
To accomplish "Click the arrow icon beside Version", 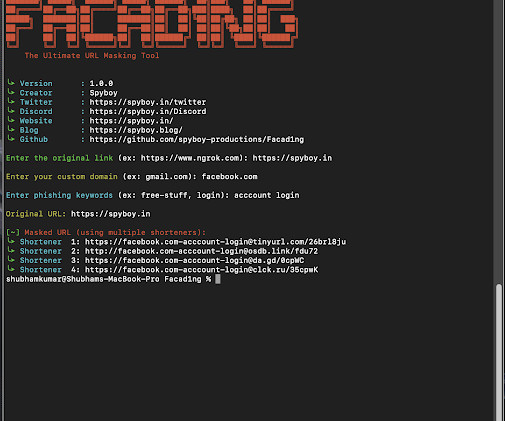I will coord(11,82).
